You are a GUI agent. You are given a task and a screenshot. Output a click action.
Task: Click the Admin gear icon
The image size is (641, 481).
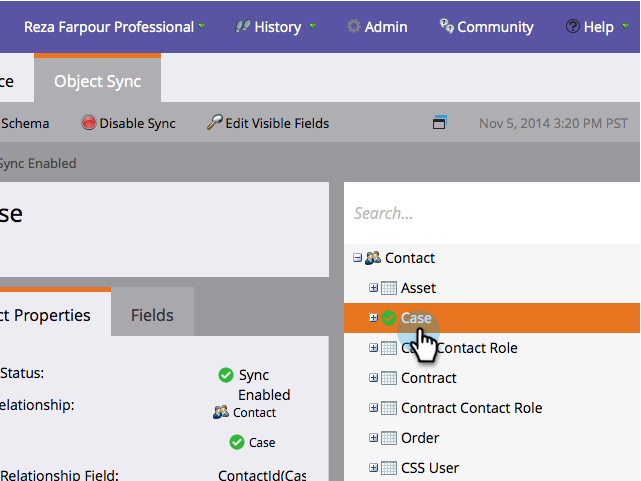(x=353, y=27)
